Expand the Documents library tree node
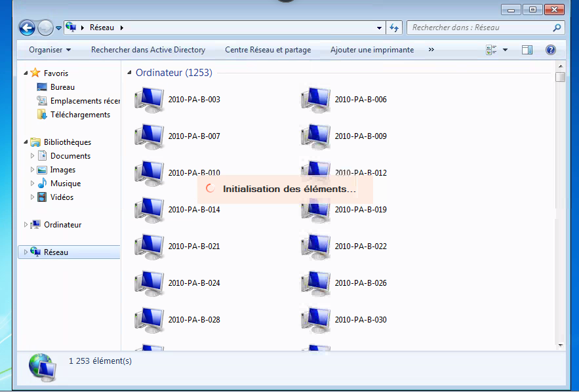The image size is (579, 392). [x=33, y=156]
